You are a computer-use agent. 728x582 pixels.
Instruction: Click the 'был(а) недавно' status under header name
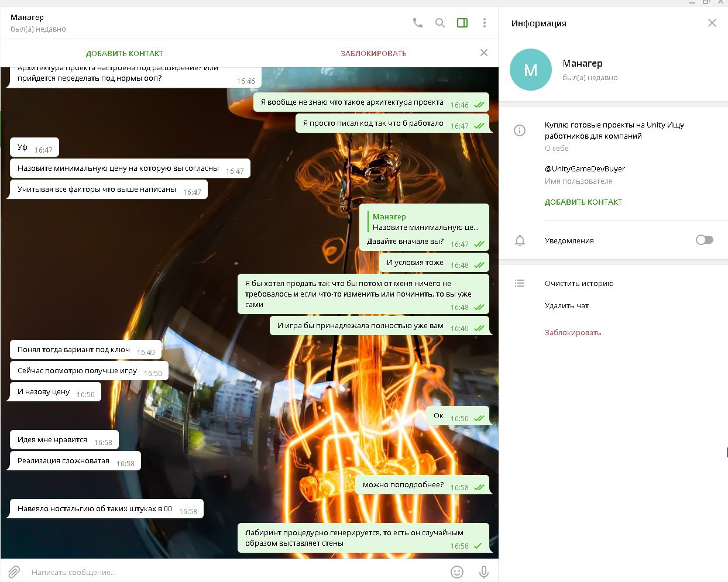38,29
